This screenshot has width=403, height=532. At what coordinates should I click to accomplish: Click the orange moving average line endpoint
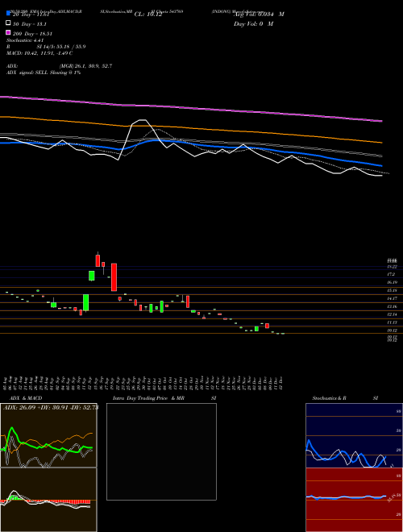click(x=382, y=143)
